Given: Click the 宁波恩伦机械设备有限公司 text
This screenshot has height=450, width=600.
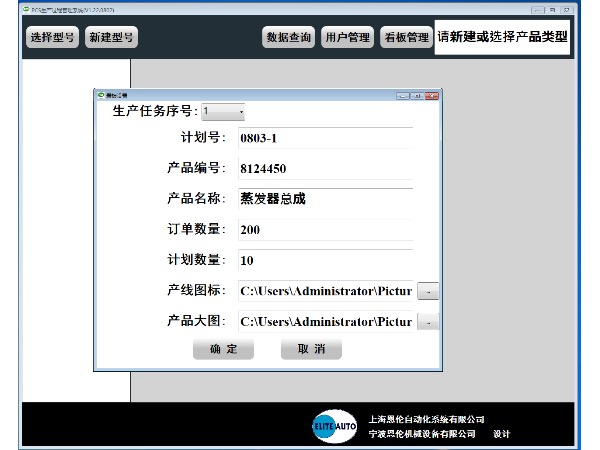Looking at the screenshot, I should [422, 434].
